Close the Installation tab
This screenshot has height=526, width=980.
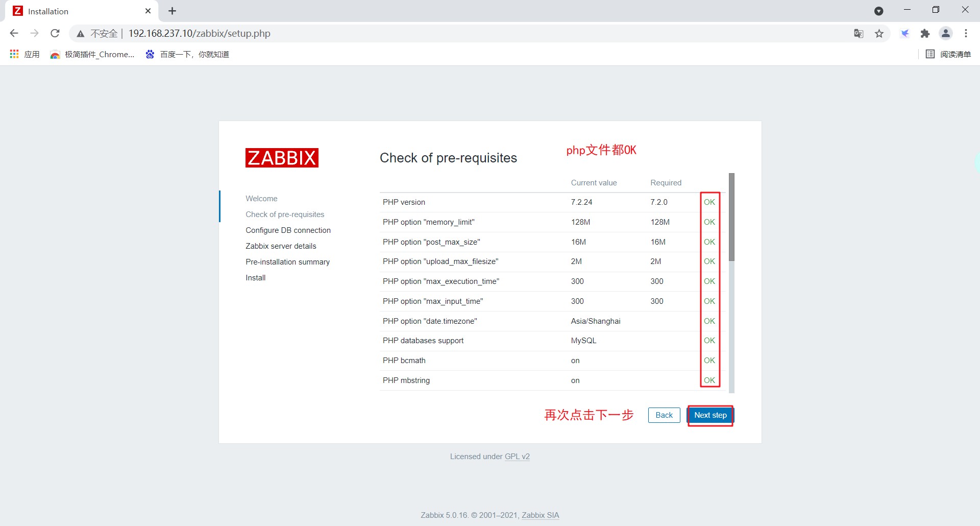pos(148,11)
